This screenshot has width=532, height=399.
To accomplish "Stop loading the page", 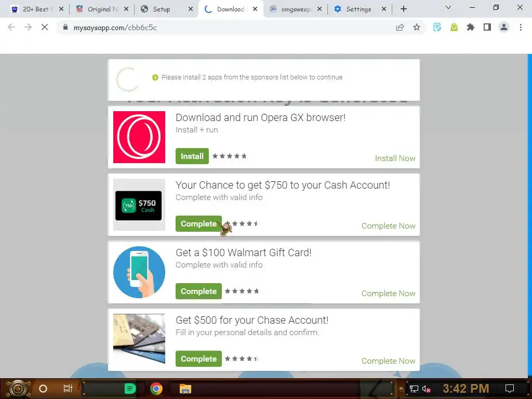I will tap(45, 28).
